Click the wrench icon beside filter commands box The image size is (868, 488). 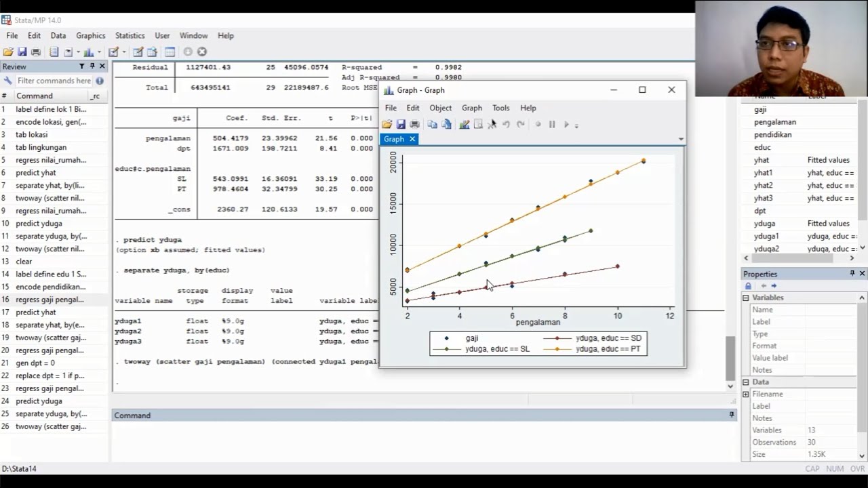click(x=7, y=81)
